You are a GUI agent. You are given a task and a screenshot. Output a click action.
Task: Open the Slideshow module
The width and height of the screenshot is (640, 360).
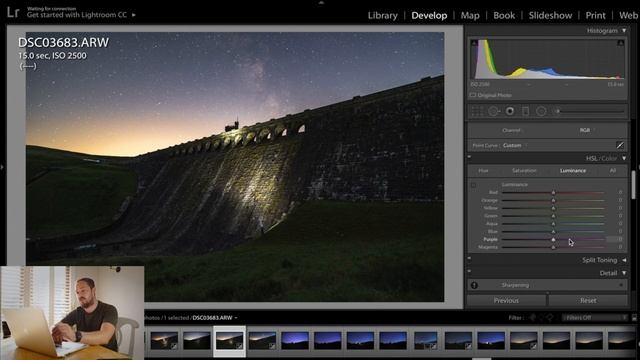(x=550, y=16)
